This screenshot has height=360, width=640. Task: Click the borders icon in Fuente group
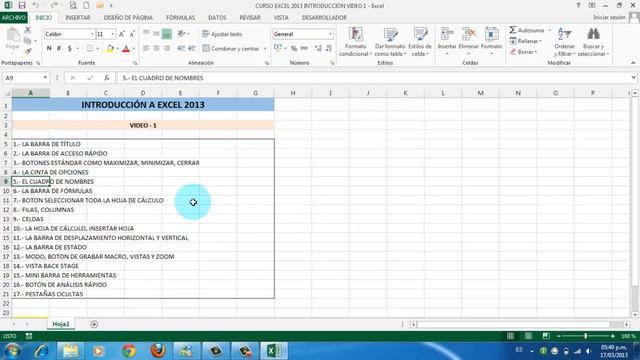89,49
